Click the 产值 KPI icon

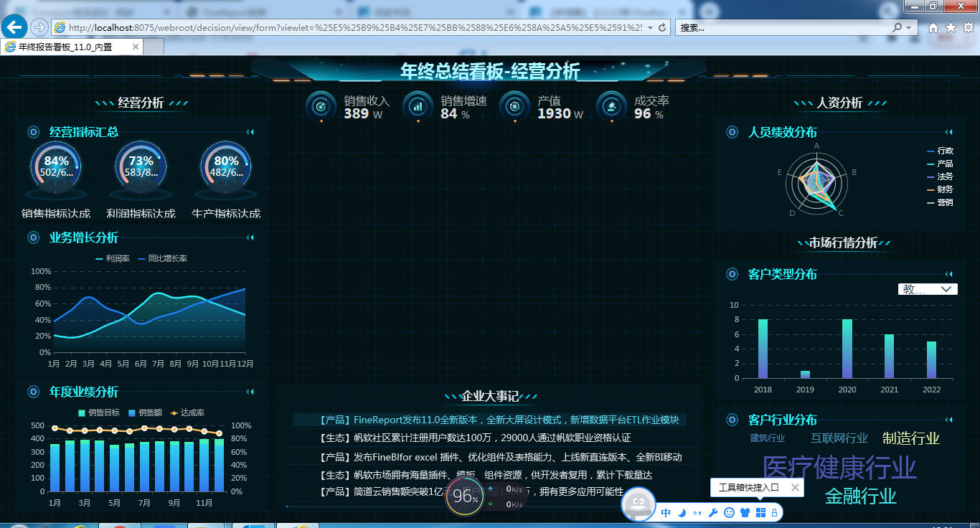(514, 106)
